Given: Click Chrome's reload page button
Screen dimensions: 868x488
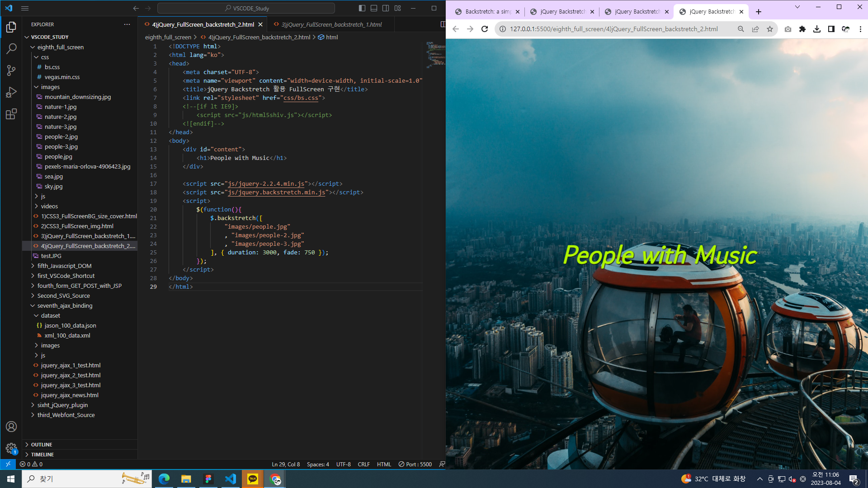Looking at the screenshot, I should click(485, 29).
